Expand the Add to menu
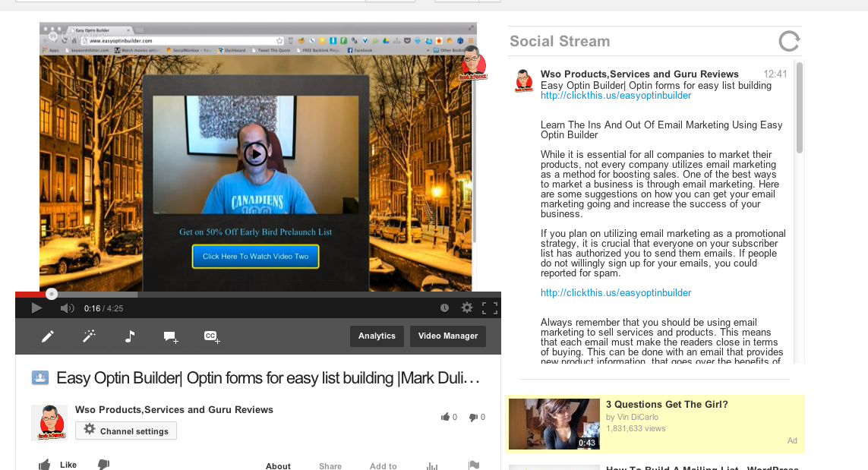 pyautogui.click(x=383, y=465)
